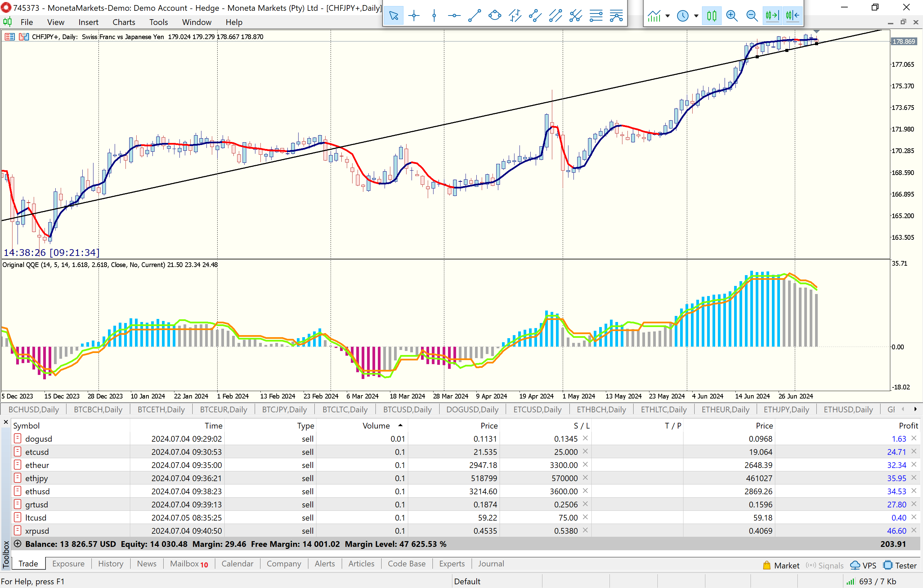
Task: Expand the account balance summary row
Action: click(18, 543)
